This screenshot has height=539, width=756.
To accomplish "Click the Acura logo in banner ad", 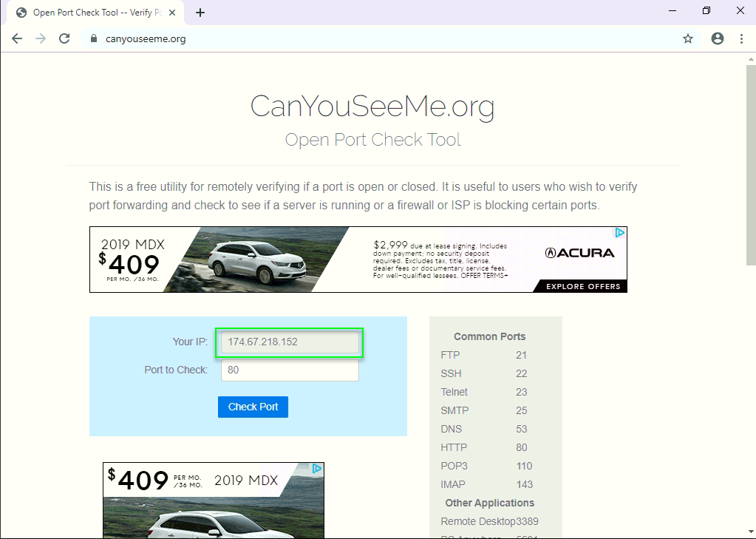I will point(579,253).
